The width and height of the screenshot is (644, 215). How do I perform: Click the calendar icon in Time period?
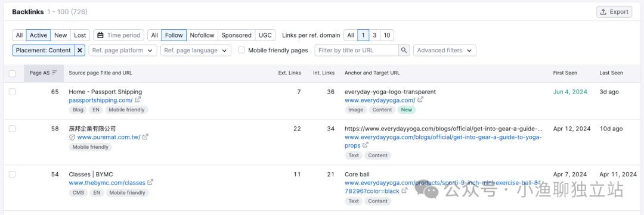100,35
